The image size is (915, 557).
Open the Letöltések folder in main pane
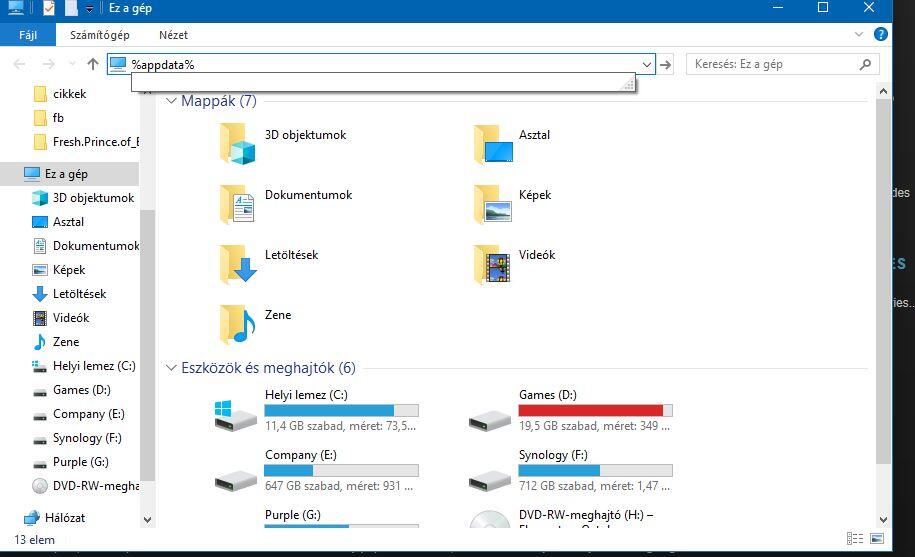tap(237, 264)
